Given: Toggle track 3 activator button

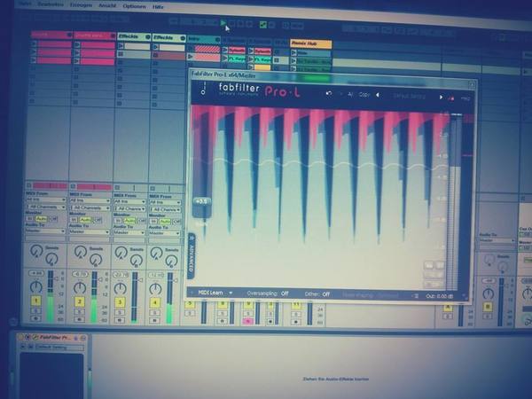Looking at the screenshot, I should 120,302.
